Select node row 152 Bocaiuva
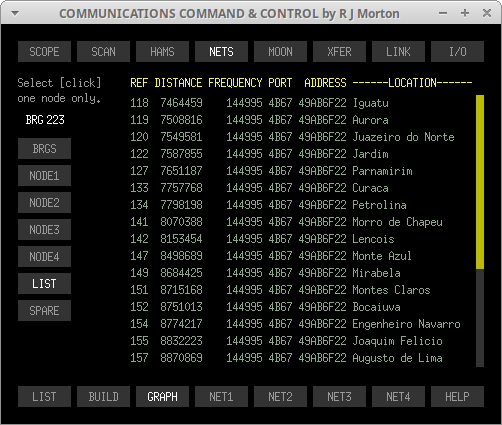The height and width of the screenshot is (425, 502). (265, 307)
